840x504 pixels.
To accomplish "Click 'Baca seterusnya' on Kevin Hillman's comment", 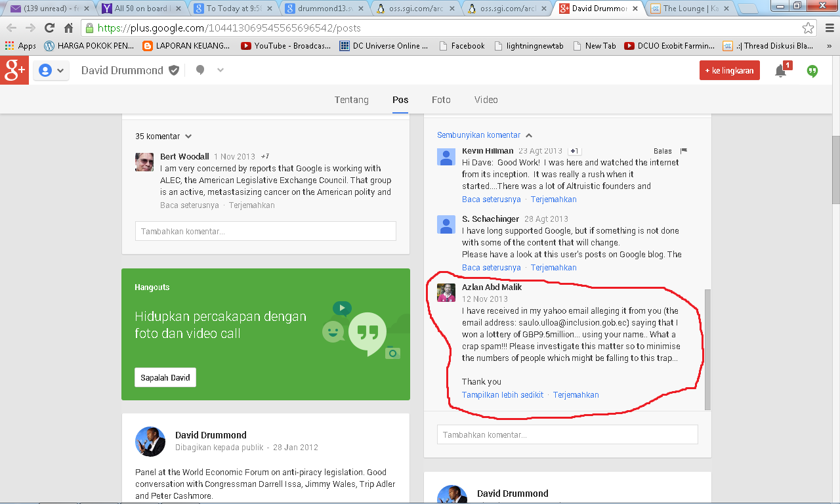I will point(492,199).
